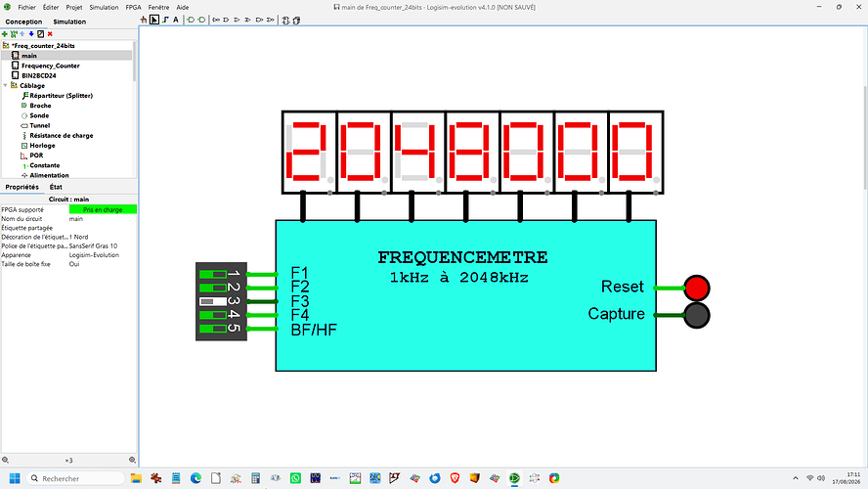Open the Simulation menu
This screenshot has height=489, width=868.
104,7
